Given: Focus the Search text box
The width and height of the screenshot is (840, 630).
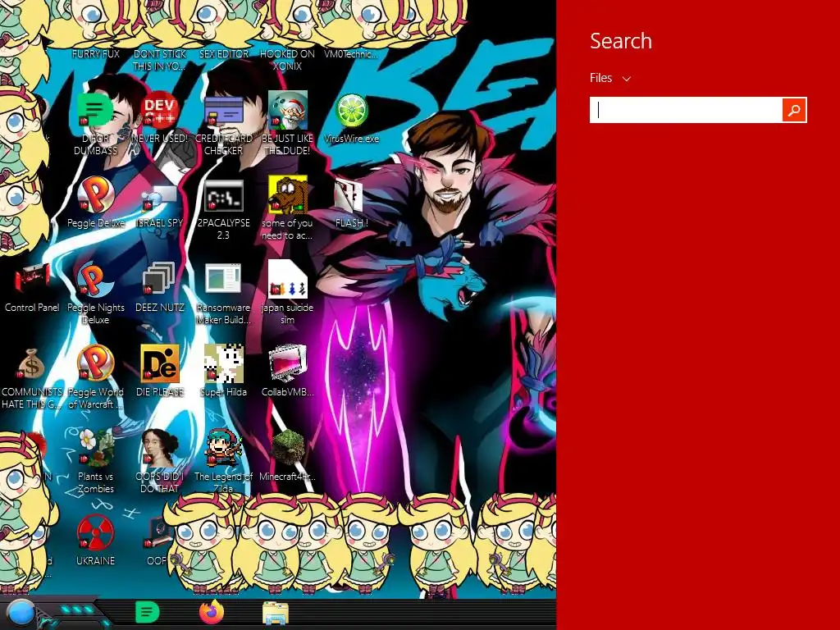Looking at the screenshot, I should pyautogui.click(x=687, y=110).
